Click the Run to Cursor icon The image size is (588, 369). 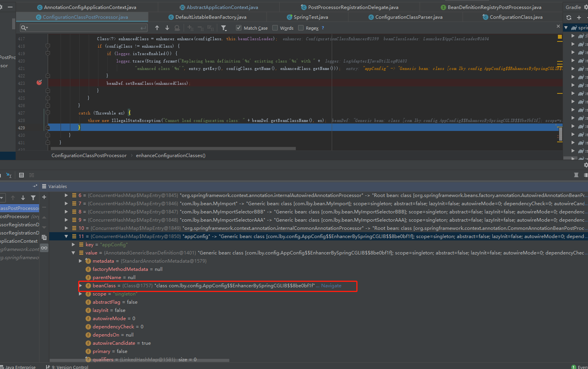9,175
